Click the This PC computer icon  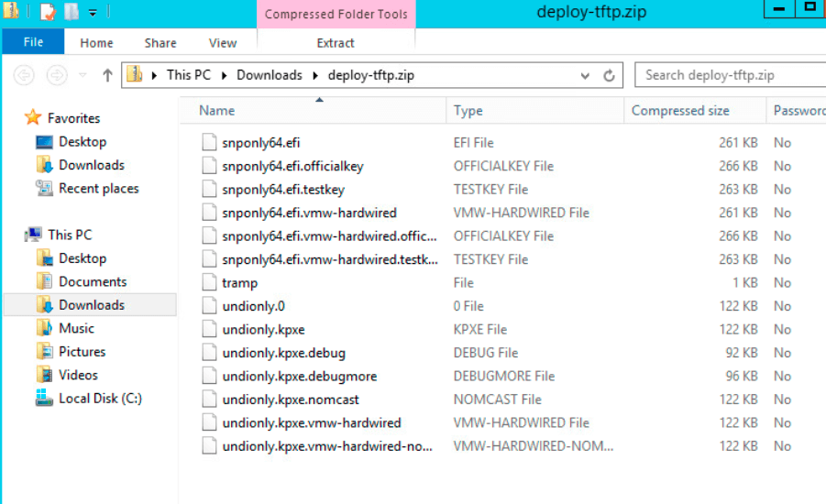(x=34, y=235)
